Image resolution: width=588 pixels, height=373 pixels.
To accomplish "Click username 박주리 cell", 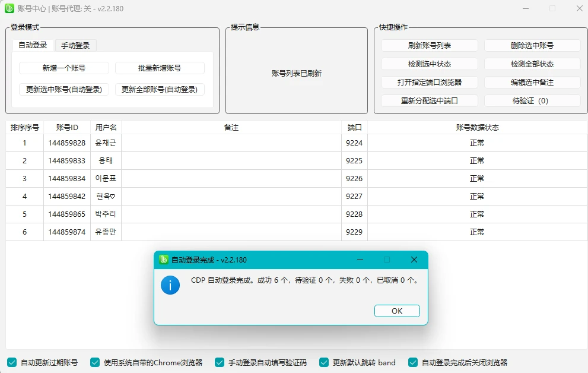I will coord(106,214).
